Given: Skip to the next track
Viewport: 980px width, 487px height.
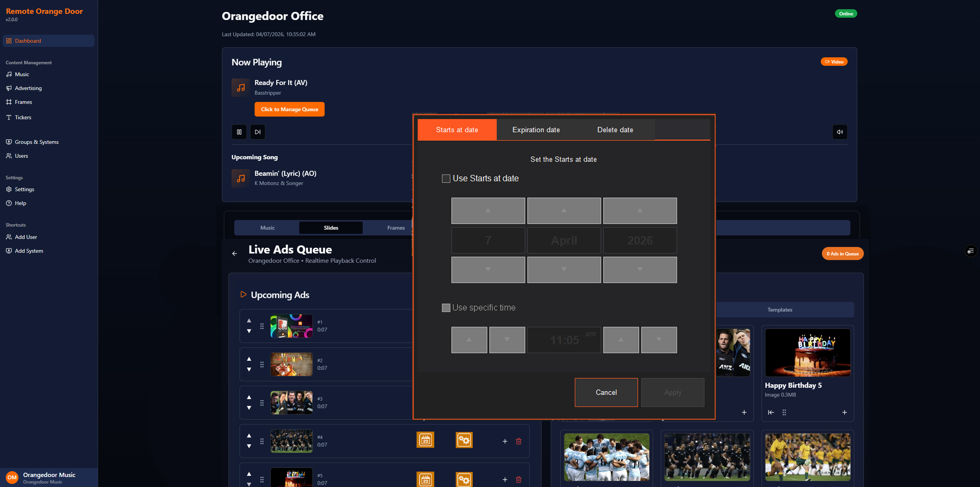Looking at the screenshot, I should [x=257, y=132].
